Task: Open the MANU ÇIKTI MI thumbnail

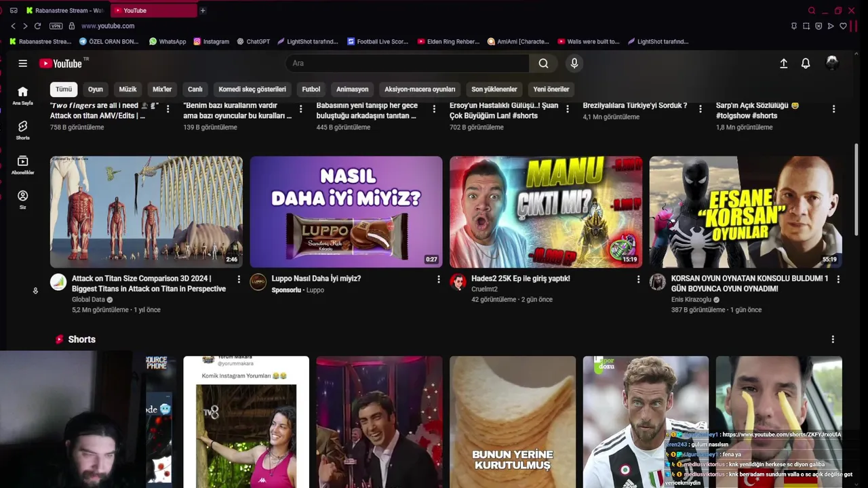Action: pos(546,212)
